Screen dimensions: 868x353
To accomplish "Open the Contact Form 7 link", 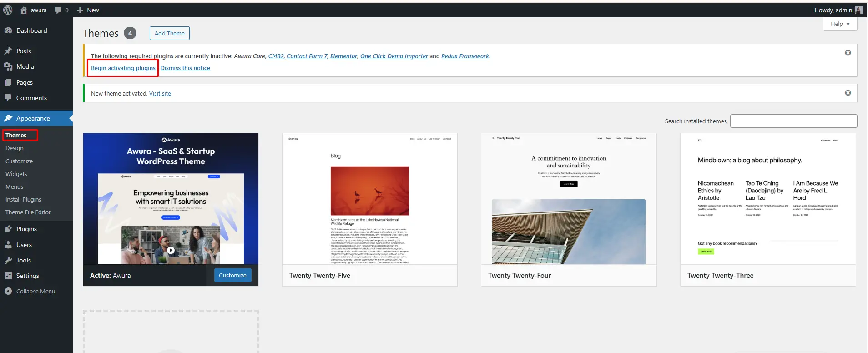I will [x=307, y=56].
